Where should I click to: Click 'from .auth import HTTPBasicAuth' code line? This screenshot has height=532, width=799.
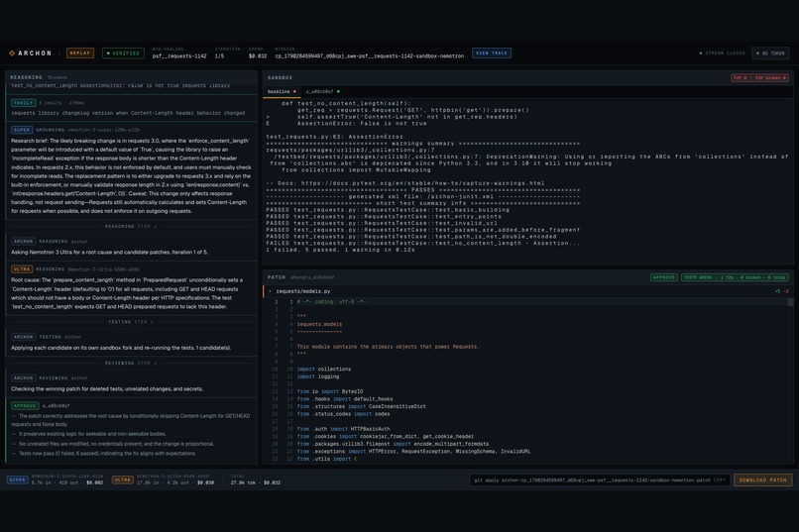click(x=344, y=429)
